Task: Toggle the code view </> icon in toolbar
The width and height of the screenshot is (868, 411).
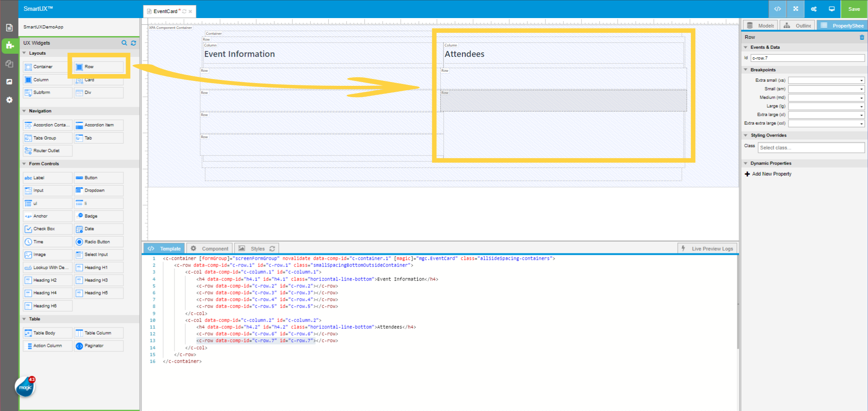Action: tap(777, 9)
